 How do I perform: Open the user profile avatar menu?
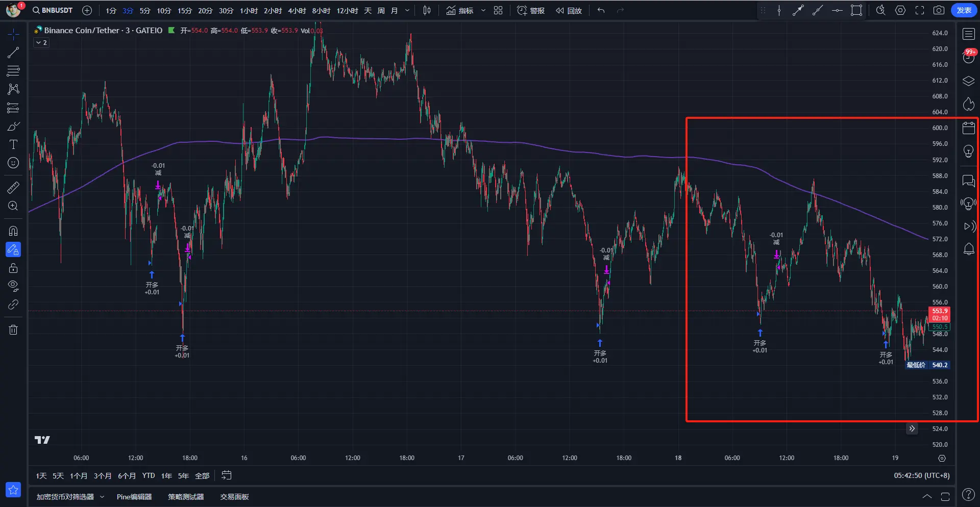13,10
